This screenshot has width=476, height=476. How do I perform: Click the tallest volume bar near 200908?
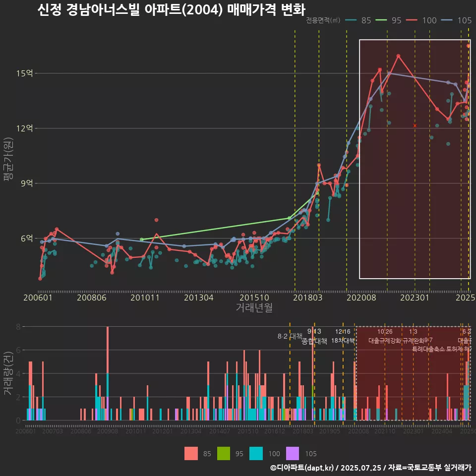[x=108, y=373]
